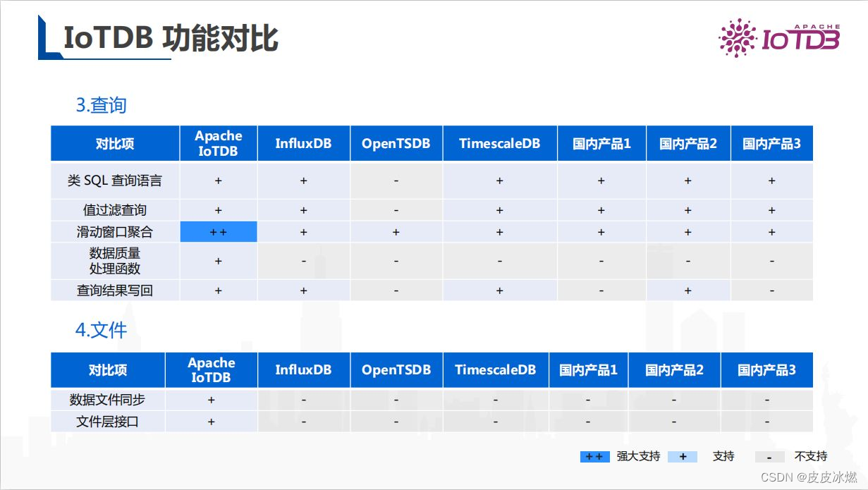
Task: Click 国内产品3 '+' cell in 类 SQL 查询语言 row
Action: (772, 180)
